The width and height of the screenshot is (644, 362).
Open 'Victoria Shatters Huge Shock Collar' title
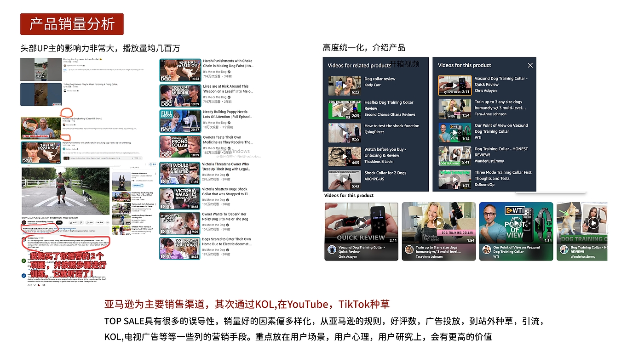tap(226, 192)
